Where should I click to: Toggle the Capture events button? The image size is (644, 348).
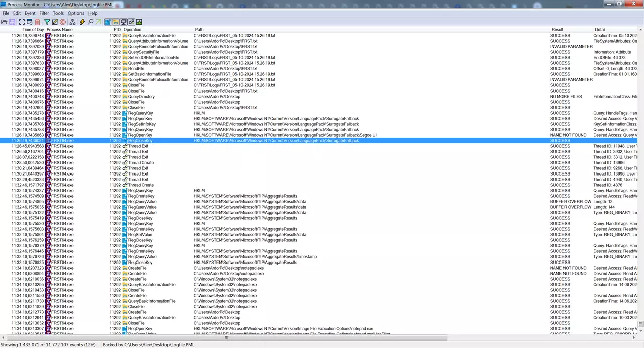[22, 22]
